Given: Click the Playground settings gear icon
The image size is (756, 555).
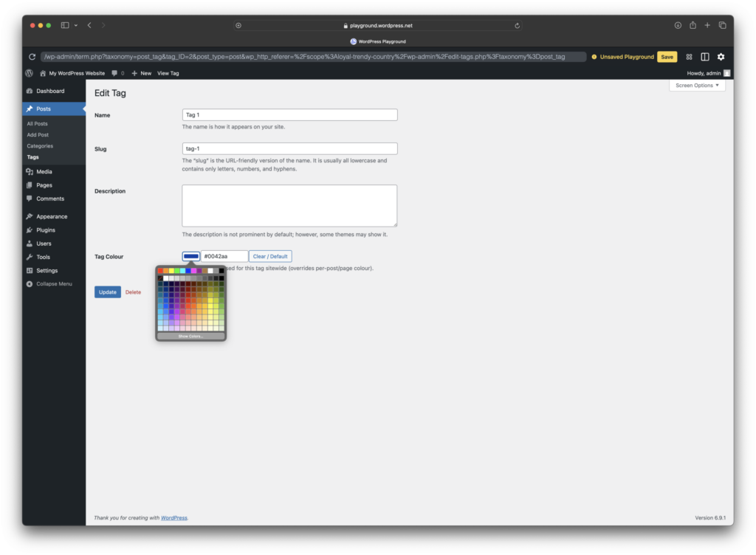Looking at the screenshot, I should (721, 57).
